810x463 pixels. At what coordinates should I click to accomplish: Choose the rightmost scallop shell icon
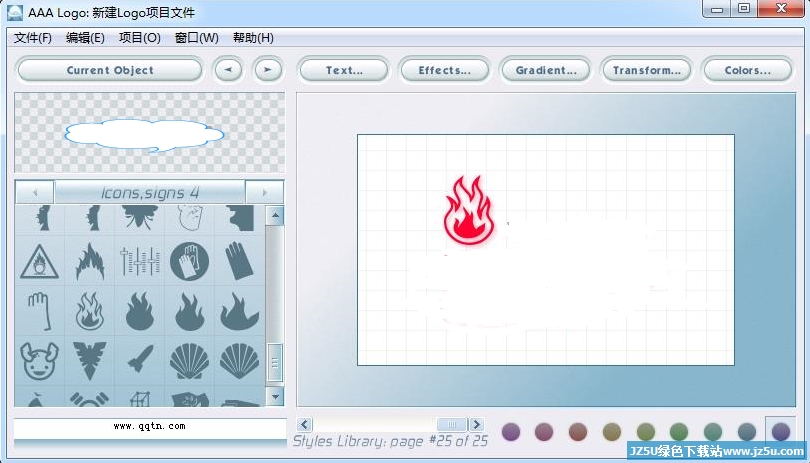point(240,361)
